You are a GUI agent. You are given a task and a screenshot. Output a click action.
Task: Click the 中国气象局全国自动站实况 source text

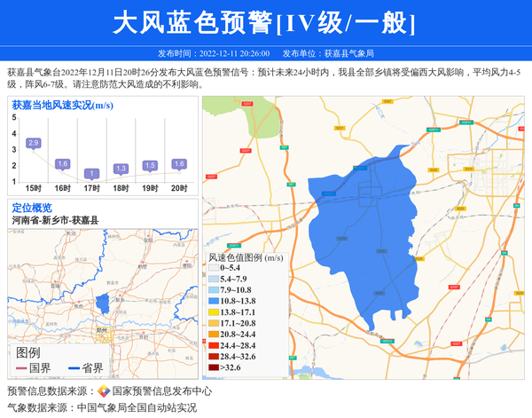pyautogui.click(x=137, y=407)
